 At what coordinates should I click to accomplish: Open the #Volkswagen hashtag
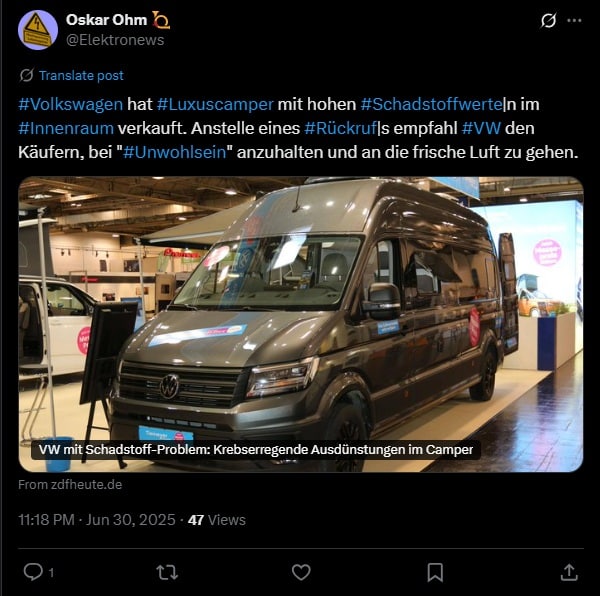click(x=70, y=104)
